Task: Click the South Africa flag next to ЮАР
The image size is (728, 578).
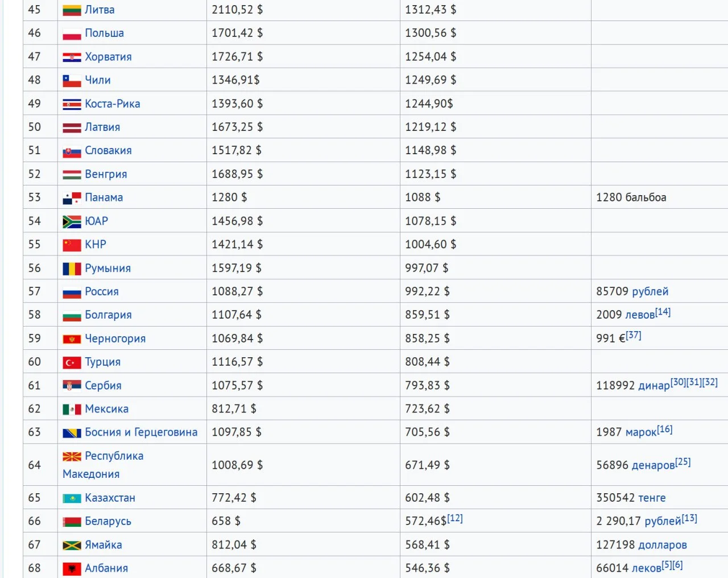Action: 72,221
